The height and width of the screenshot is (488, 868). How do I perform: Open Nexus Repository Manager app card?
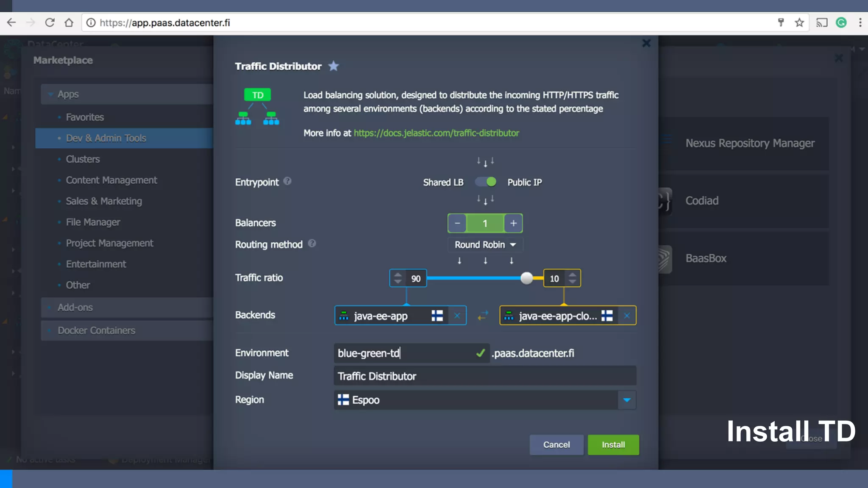pyautogui.click(x=744, y=144)
